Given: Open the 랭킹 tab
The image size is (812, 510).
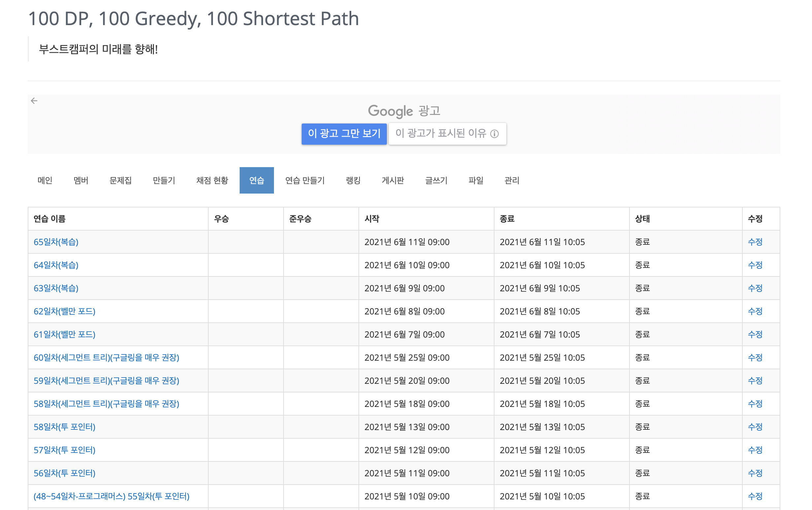Looking at the screenshot, I should (353, 180).
